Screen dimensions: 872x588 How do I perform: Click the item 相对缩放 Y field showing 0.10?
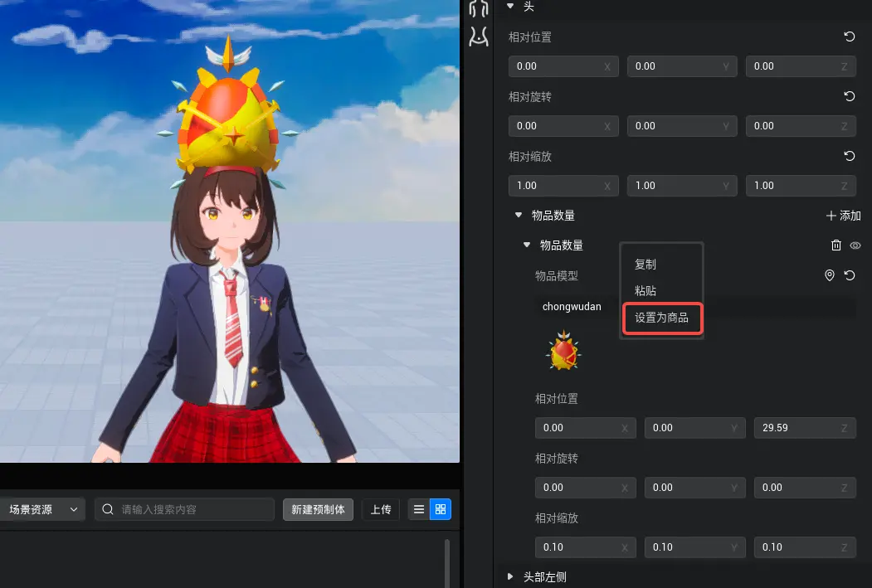694,547
